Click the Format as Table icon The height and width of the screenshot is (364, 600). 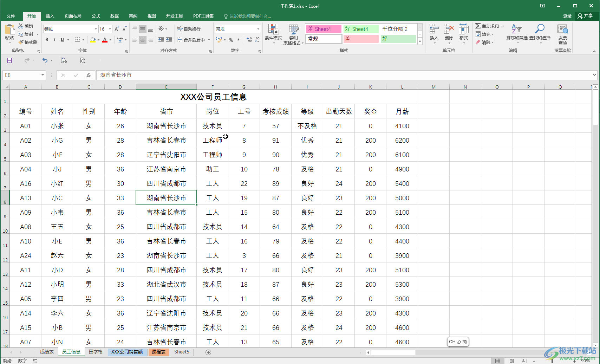pos(294,29)
